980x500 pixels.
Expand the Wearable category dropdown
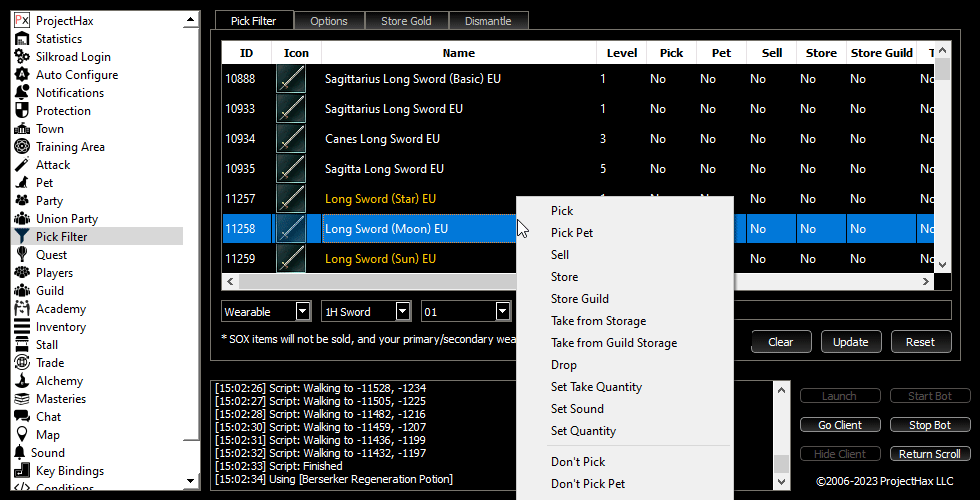click(x=303, y=312)
